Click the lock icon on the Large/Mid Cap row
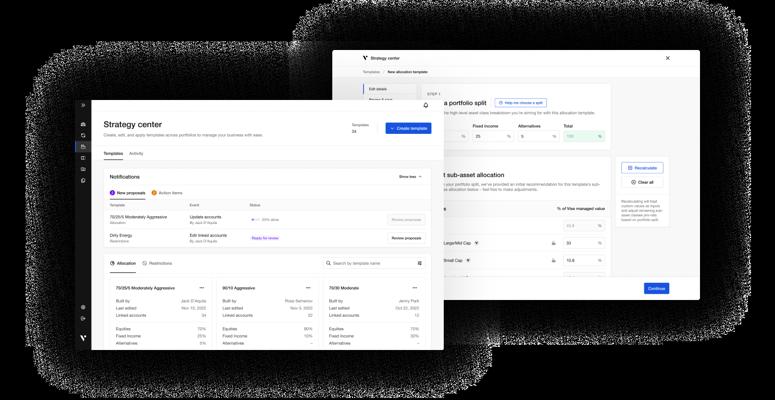Image resolution: width=775 pixels, height=400 pixels. pos(554,243)
